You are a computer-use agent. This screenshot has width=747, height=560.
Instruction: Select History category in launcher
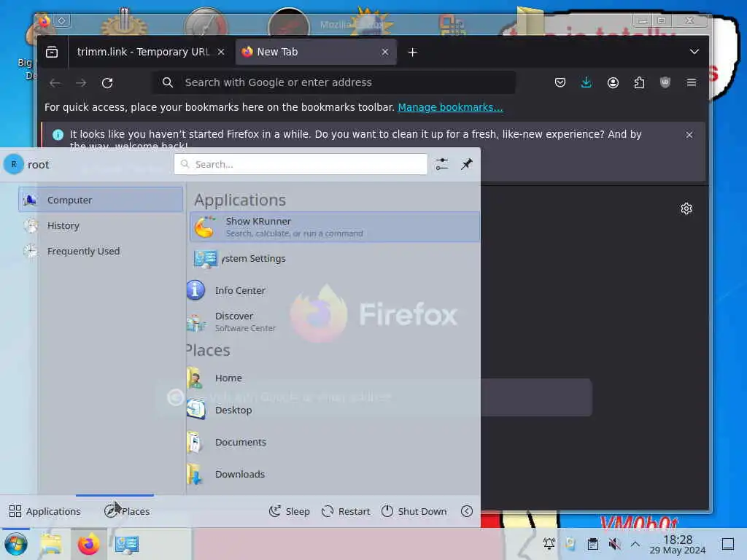pos(101,225)
